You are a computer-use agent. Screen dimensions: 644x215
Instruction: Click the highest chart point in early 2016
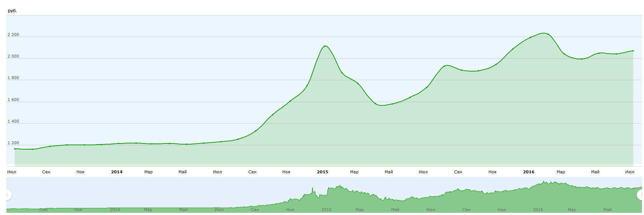point(548,34)
